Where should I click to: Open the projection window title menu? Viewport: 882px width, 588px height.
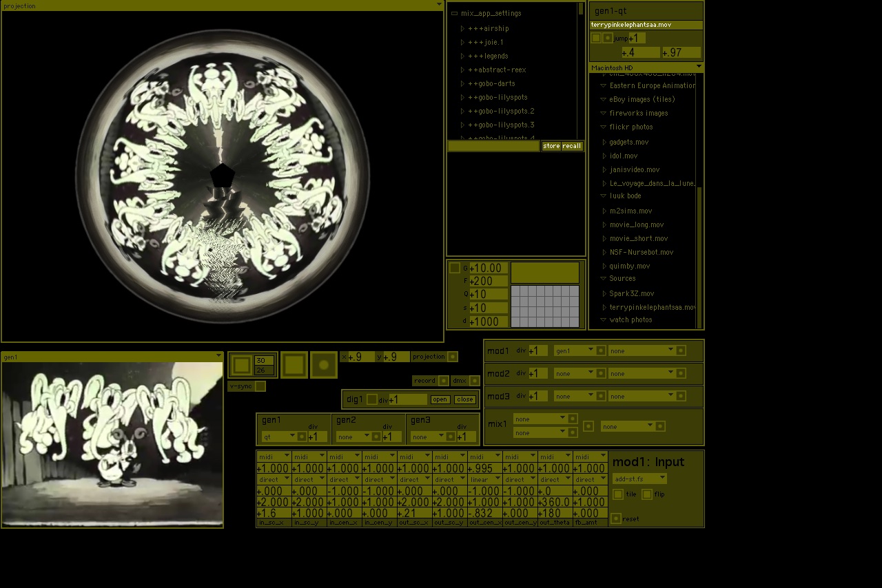tap(439, 6)
